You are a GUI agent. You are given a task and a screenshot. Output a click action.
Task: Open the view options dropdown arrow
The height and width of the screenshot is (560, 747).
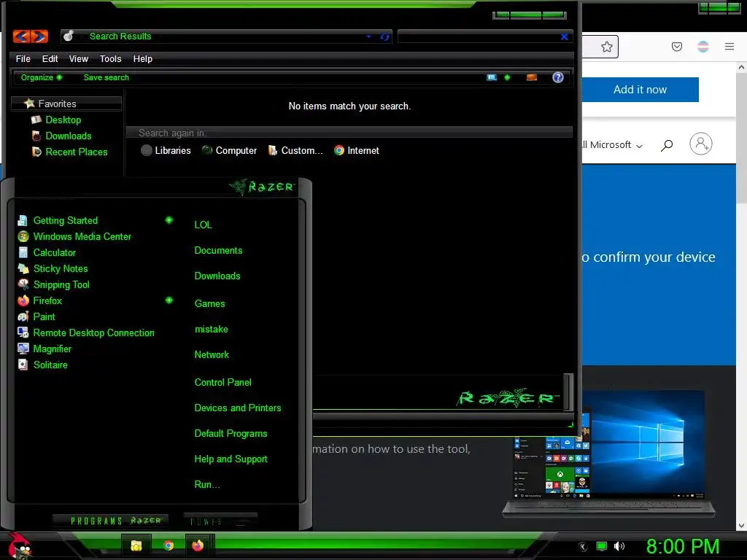(507, 77)
